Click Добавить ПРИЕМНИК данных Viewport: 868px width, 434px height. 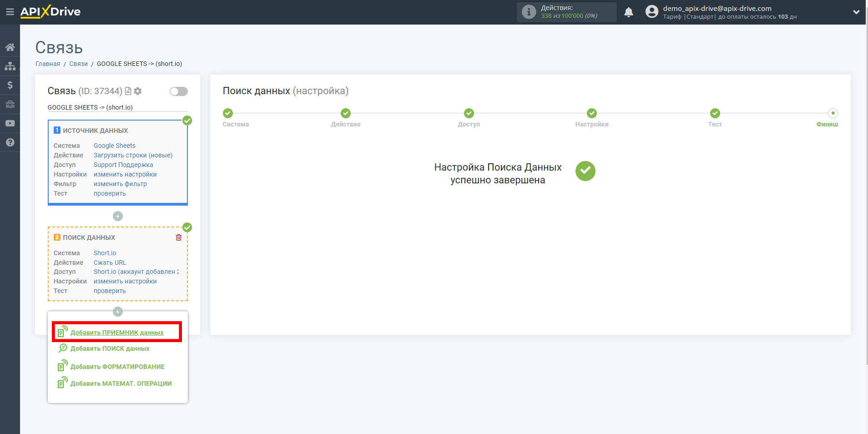coord(117,333)
